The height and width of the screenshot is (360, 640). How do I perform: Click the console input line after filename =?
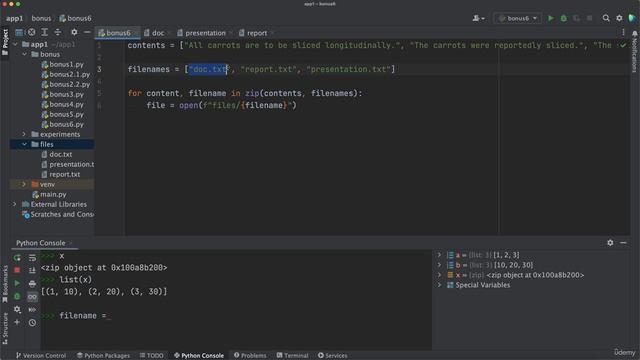[x=109, y=316]
